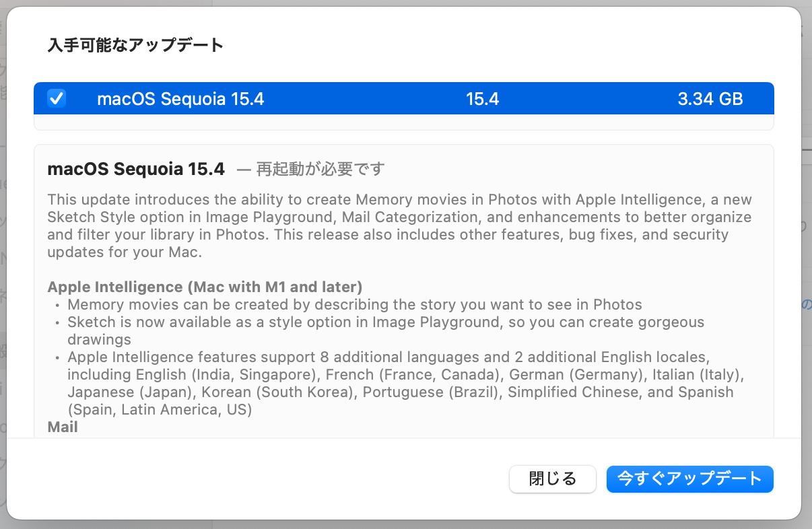812x529 pixels.
Task: Click the 今すぐアップデート button
Action: click(689, 479)
